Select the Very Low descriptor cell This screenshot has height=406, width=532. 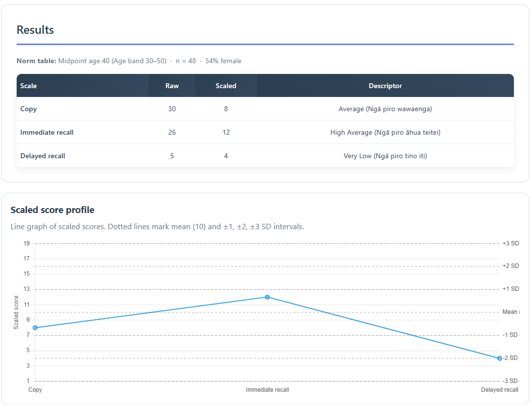pyautogui.click(x=385, y=156)
